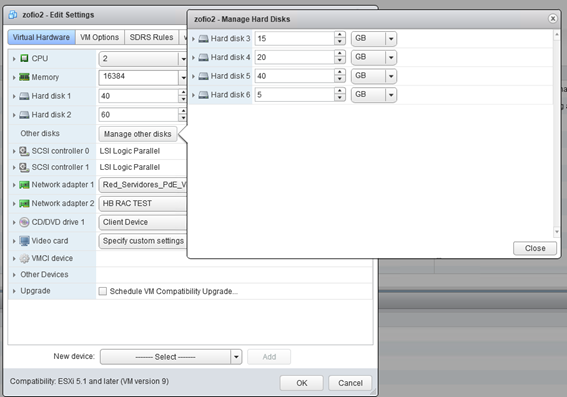Image resolution: width=567 pixels, height=397 pixels.
Task: Expand the Other Devices row
Action: pos(14,275)
